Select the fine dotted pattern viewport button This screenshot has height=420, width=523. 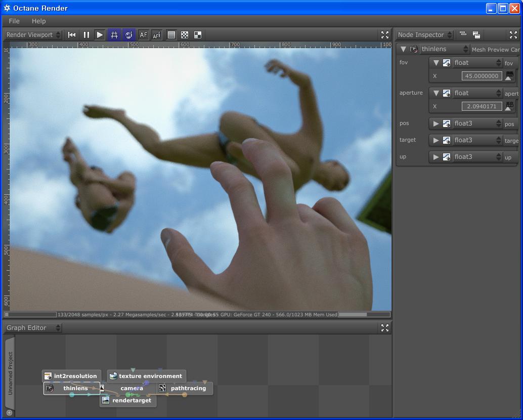[x=171, y=35]
